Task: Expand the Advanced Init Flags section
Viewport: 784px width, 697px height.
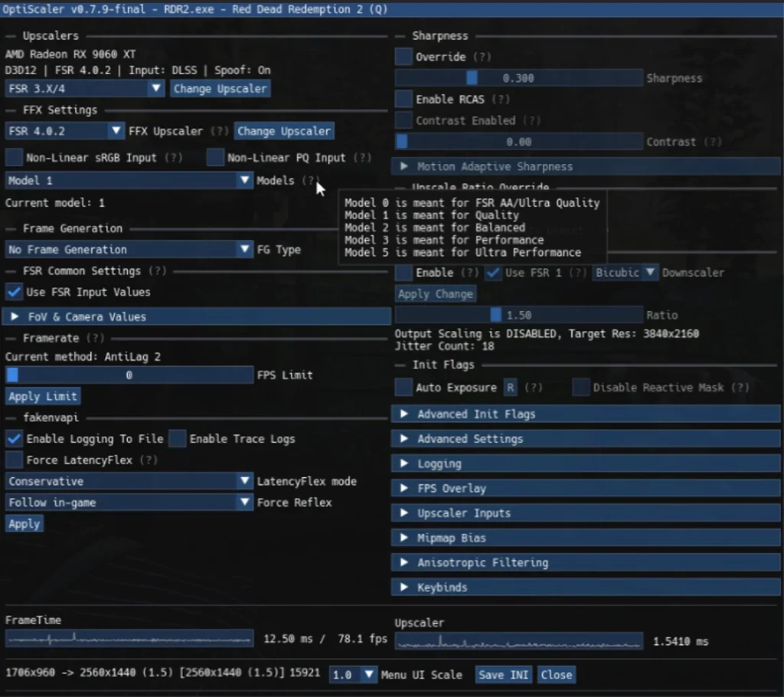Action: pyautogui.click(x=586, y=414)
